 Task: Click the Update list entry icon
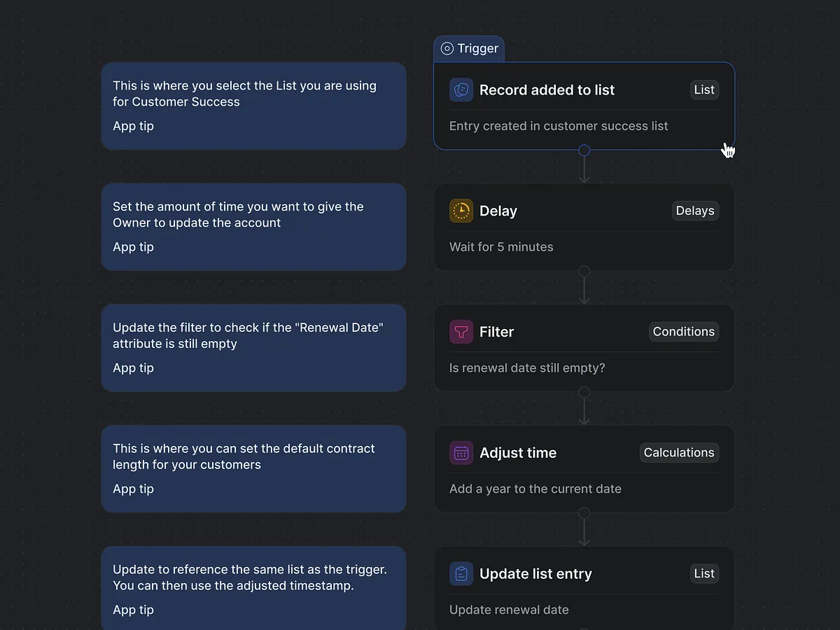(461, 573)
